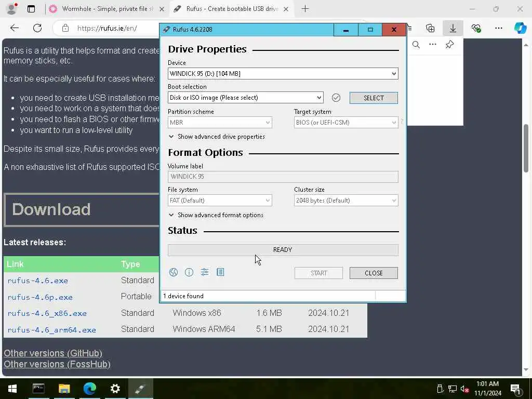Click the READY status progress bar
This screenshot has width=532, height=399.
click(283, 250)
